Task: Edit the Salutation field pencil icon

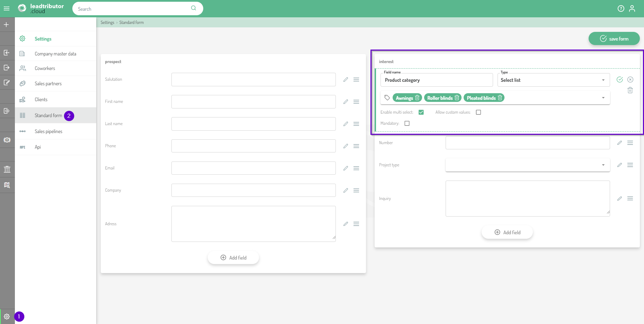Action: click(x=346, y=80)
